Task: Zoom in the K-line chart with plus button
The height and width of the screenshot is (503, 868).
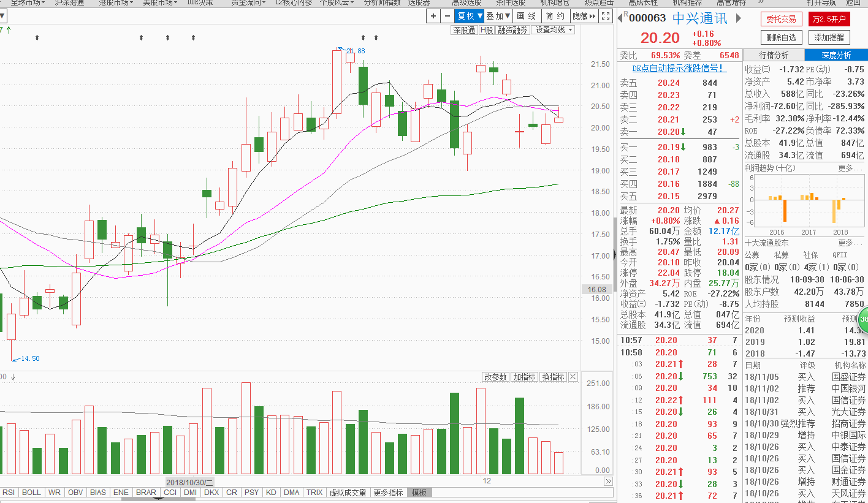Action: 433,16
